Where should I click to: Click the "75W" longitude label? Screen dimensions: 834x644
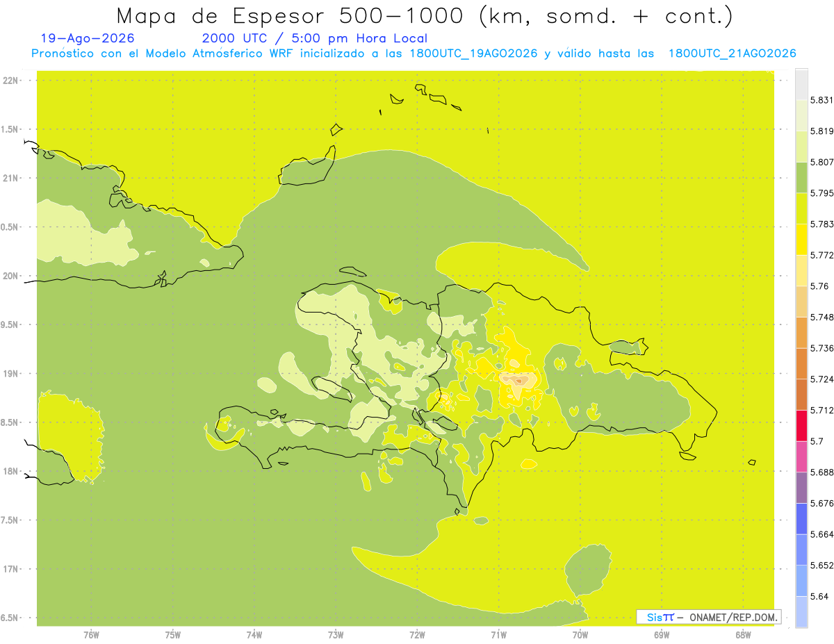172,635
